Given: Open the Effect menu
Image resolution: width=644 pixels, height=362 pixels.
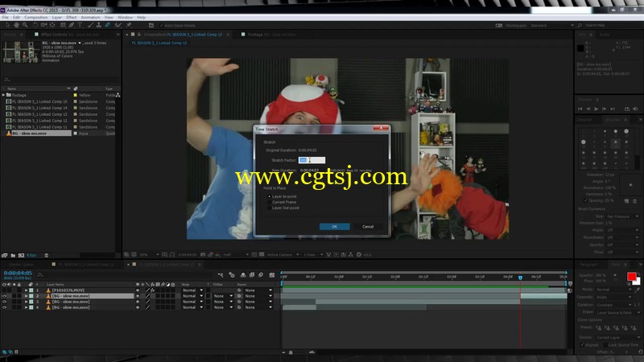Looking at the screenshot, I should [x=71, y=18].
